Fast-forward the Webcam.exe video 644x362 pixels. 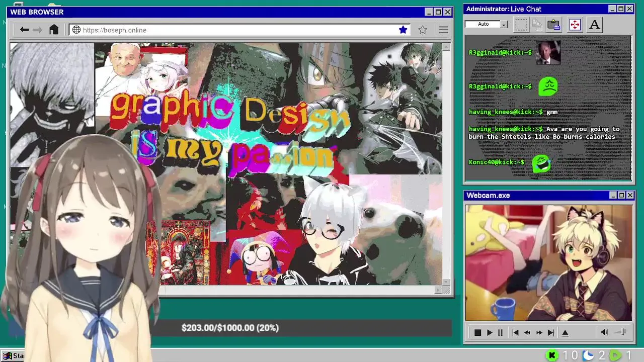539,333
